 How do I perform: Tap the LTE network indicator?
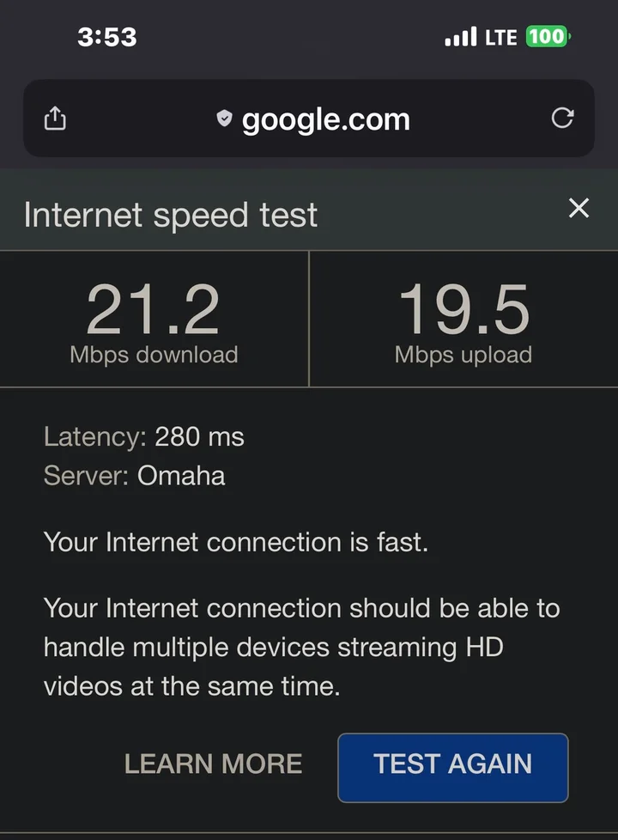coord(501,37)
